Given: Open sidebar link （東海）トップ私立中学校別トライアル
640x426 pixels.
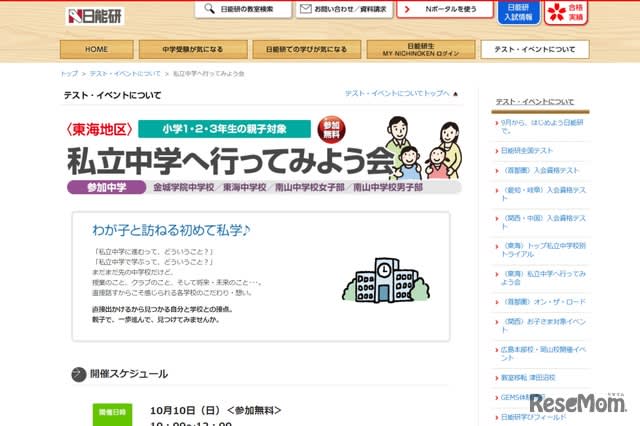Looking at the screenshot, I should coord(542,250).
